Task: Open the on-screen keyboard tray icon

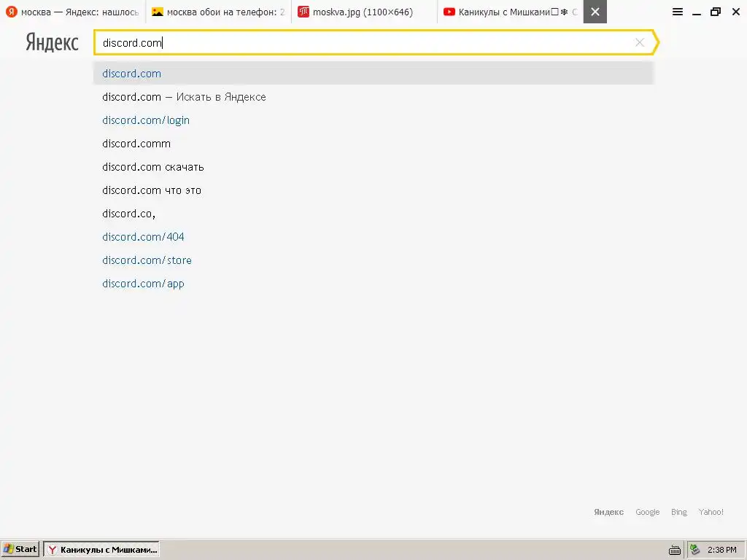Action: pos(675,550)
